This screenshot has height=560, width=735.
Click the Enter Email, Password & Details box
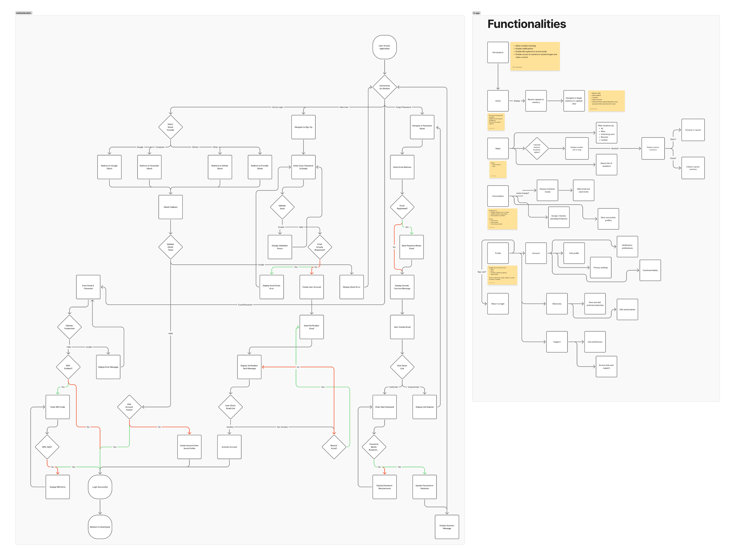[303, 167]
